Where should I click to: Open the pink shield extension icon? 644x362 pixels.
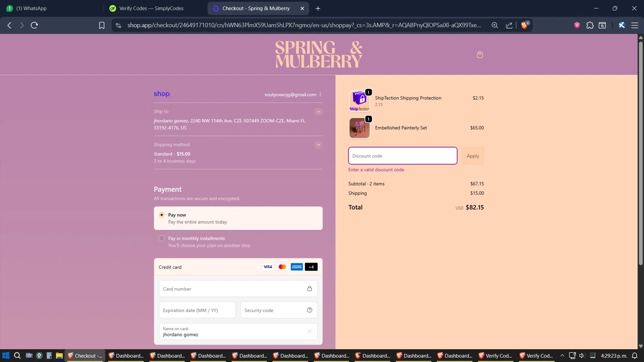click(577, 25)
